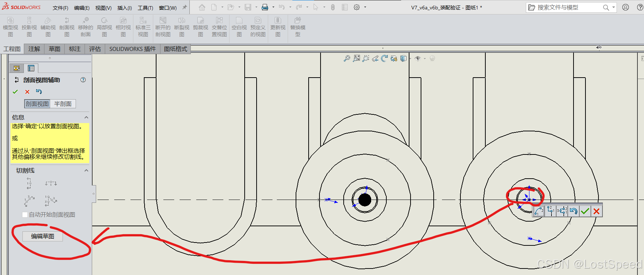
Task: Open the Display Style dropdown arrow
Action: [411, 58]
